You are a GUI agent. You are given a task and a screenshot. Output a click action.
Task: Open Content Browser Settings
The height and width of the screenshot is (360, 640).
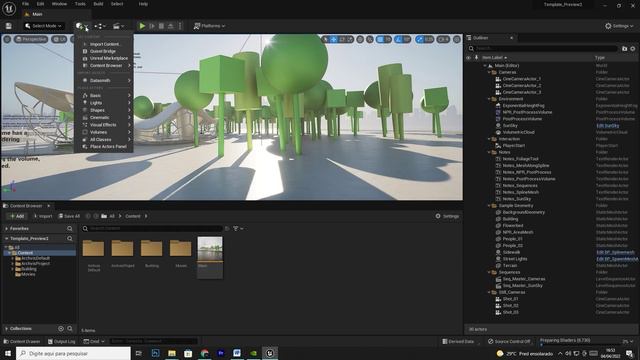[x=447, y=216]
